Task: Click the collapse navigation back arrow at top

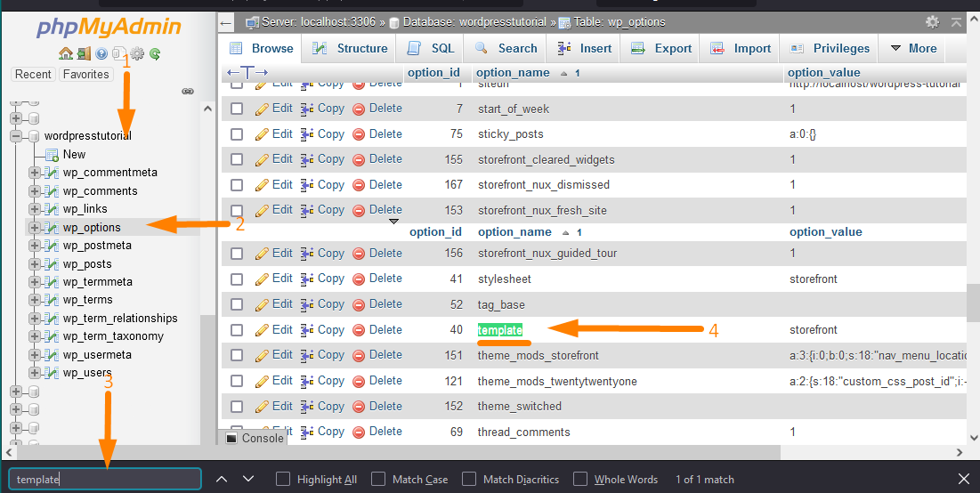Action: pyautogui.click(x=225, y=23)
